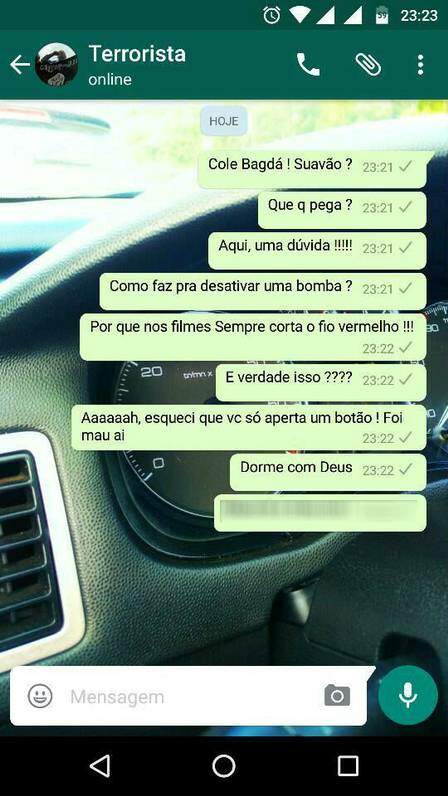
Task: Select the 'E verdade isso ????' message
Action: point(321,383)
